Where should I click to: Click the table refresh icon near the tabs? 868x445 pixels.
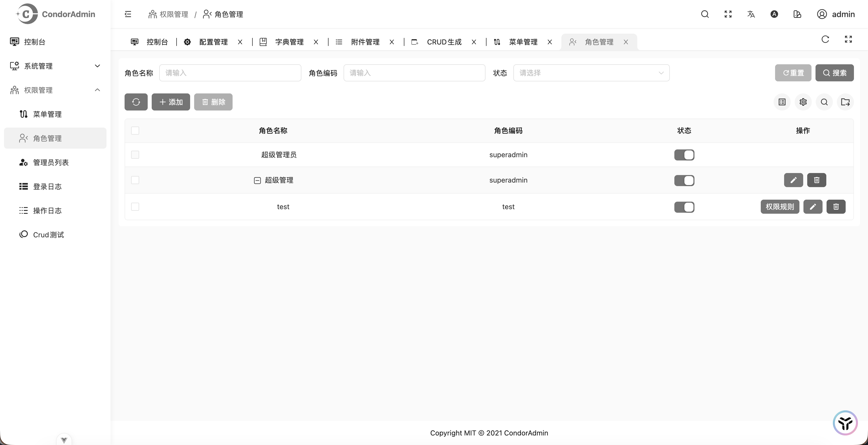pyautogui.click(x=825, y=39)
